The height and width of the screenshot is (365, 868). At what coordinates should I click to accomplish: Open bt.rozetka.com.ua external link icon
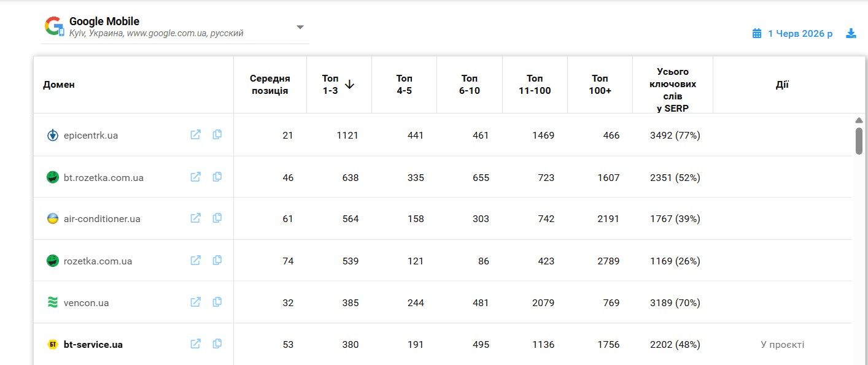coord(196,177)
